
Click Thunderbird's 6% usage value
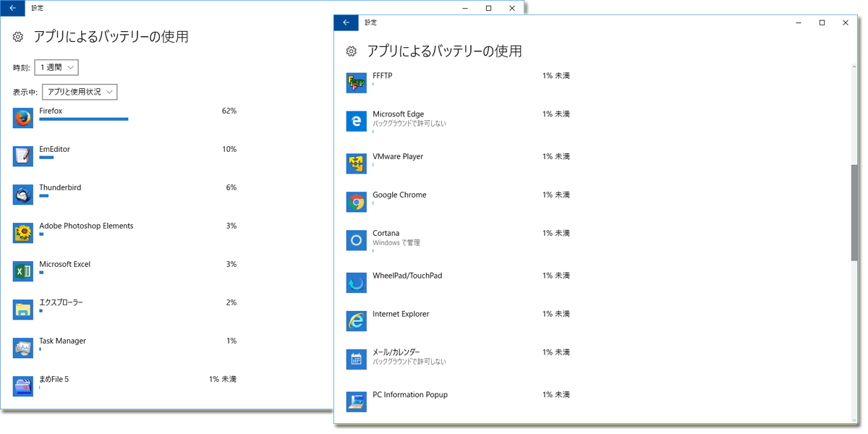point(231,187)
